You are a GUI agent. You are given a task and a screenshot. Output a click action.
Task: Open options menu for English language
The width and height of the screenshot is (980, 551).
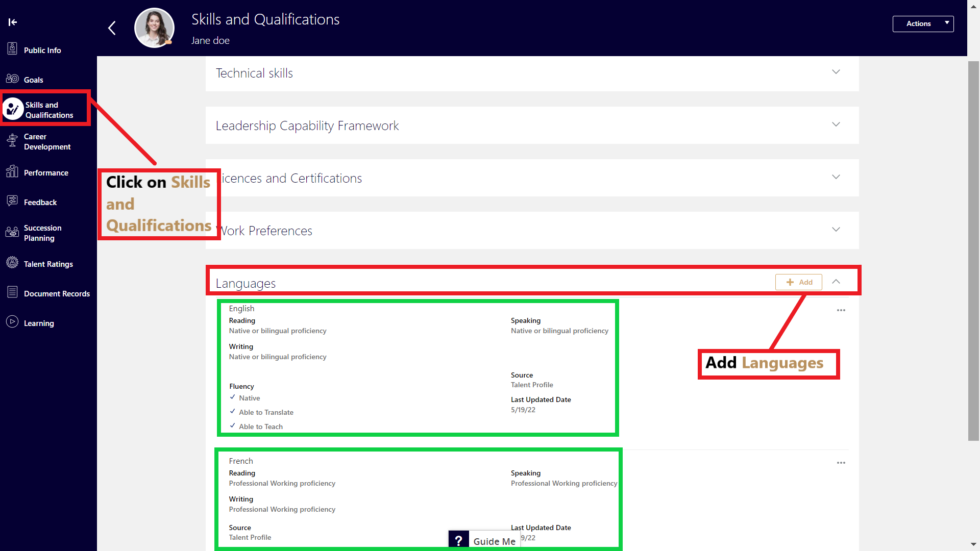(841, 310)
